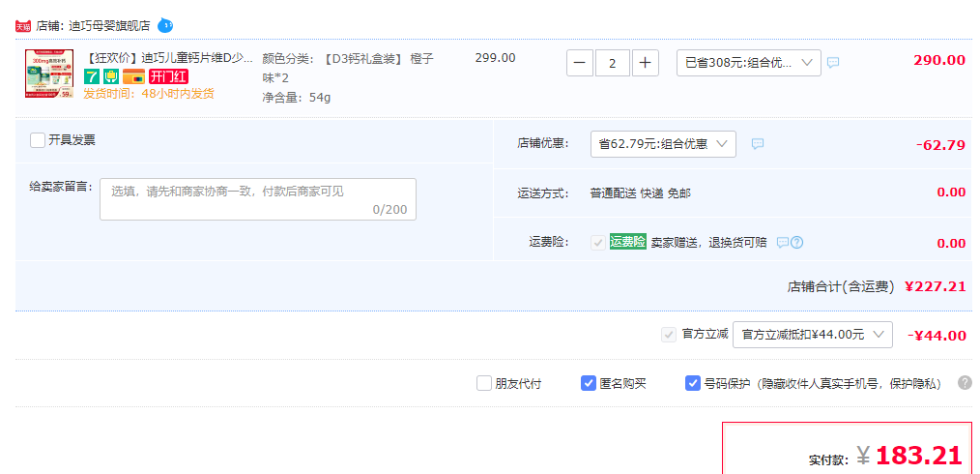
Task: Click the green 运费险 badge
Action: point(628,242)
